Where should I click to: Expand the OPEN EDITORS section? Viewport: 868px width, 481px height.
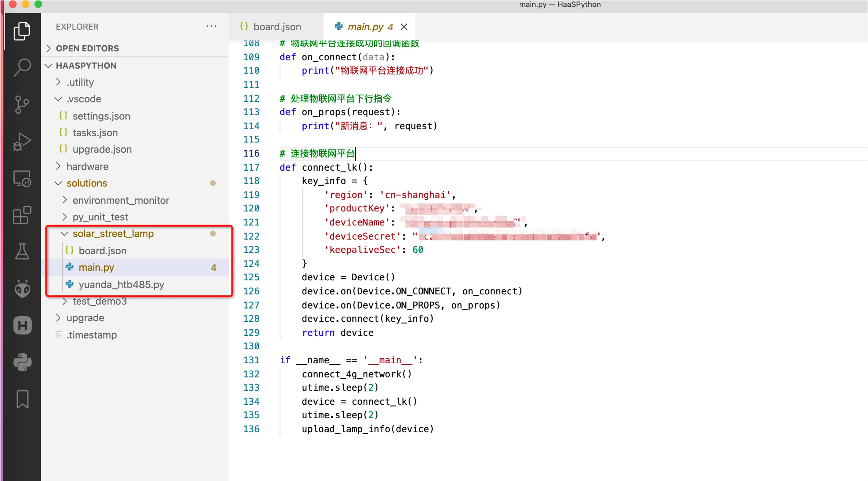pos(135,48)
